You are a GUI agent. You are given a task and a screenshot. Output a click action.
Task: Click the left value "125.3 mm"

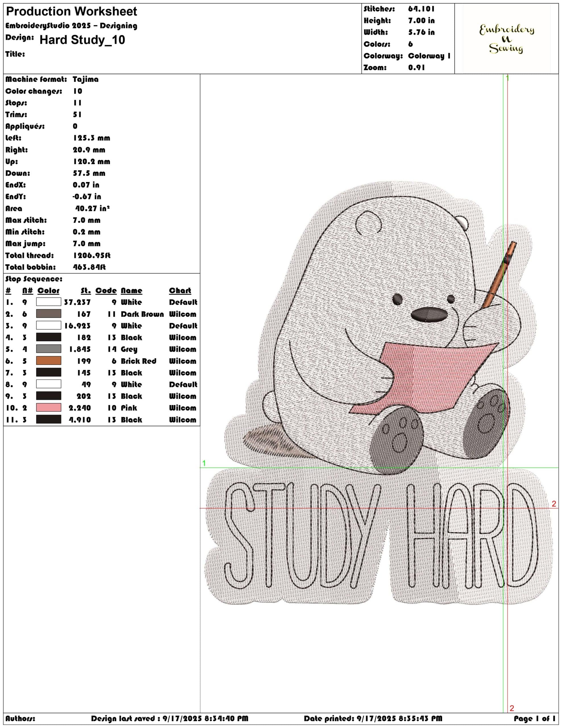(x=91, y=138)
